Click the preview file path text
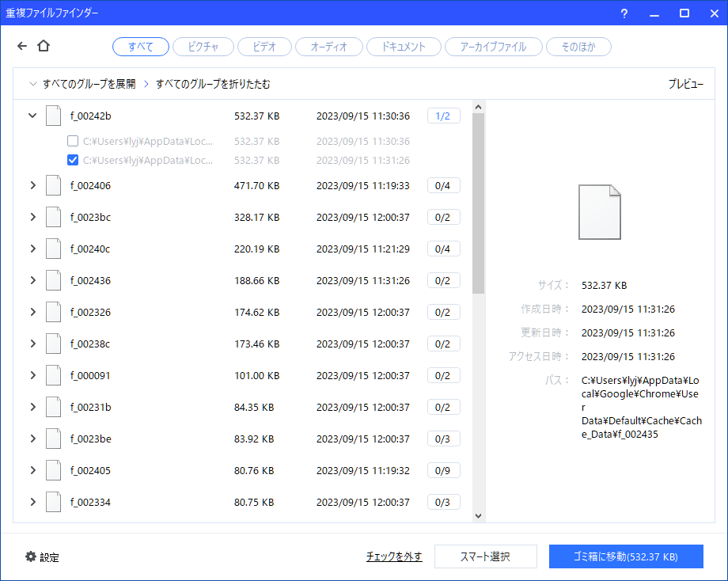The width and height of the screenshot is (728, 581). pyautogui.click(x=641, y=408)
